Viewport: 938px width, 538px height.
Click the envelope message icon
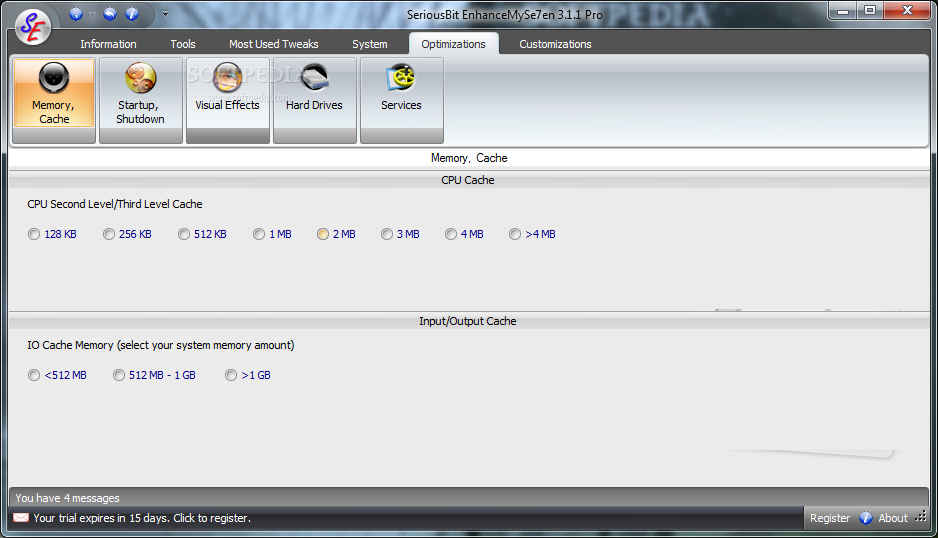21,518
